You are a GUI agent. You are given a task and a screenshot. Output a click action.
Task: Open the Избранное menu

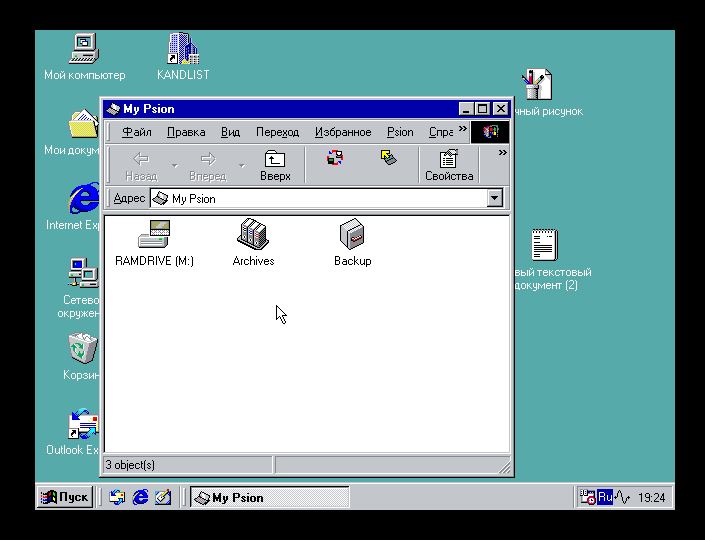tap(343, 132)
